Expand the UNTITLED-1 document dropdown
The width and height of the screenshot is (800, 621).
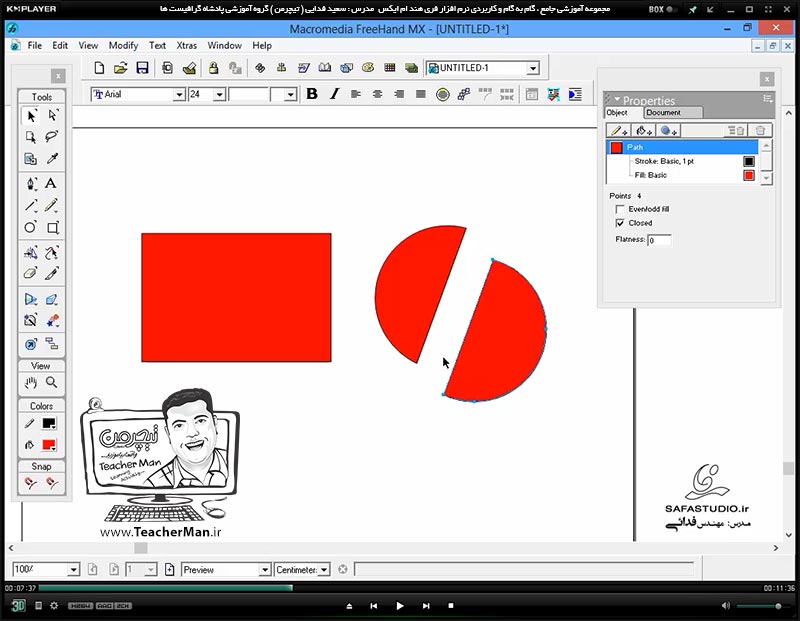coord(533,68)
